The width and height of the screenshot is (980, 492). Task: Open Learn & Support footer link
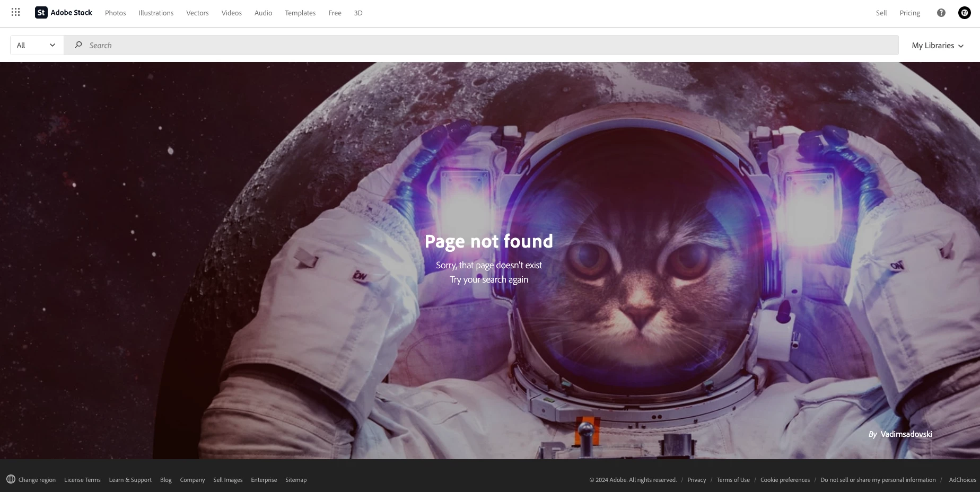point(130,480)
